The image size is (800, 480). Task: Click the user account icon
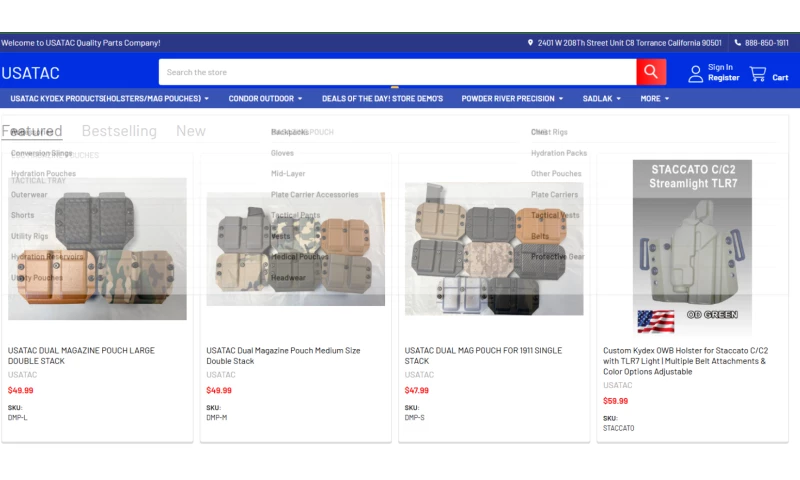[695, 73]
